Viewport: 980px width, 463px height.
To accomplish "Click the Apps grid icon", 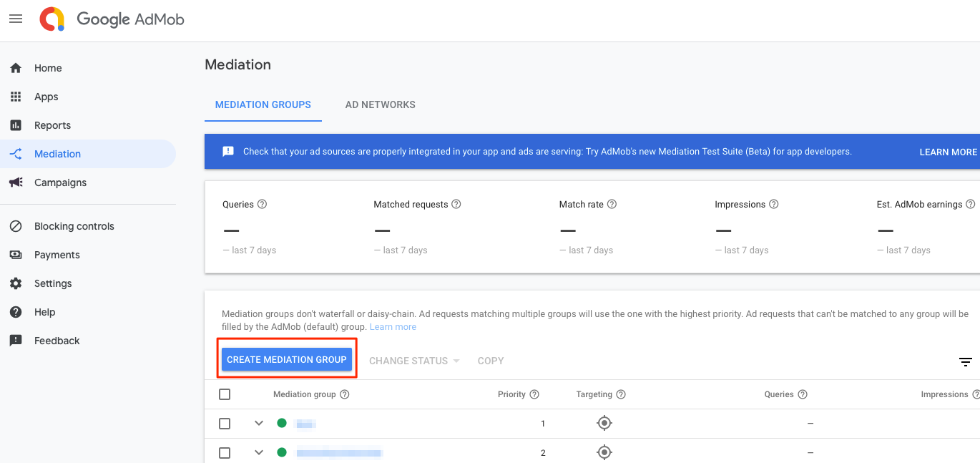I will 16,97.
